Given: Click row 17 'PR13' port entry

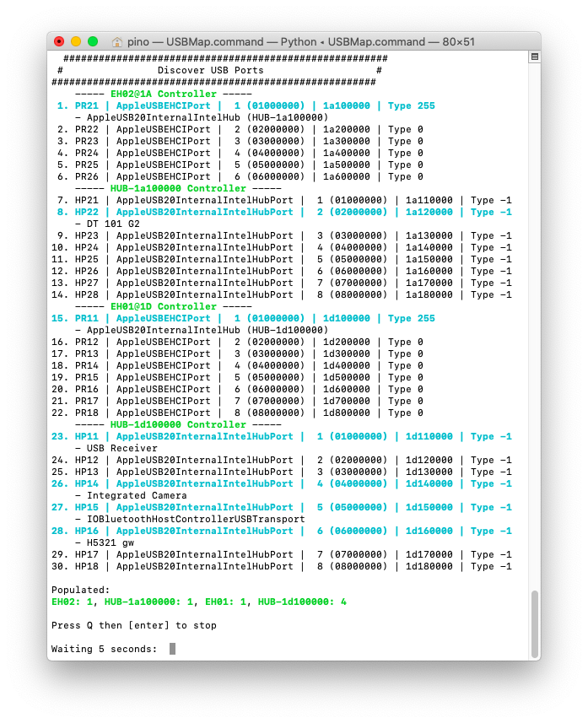Looking at the screenshot, I should point(237,353).
